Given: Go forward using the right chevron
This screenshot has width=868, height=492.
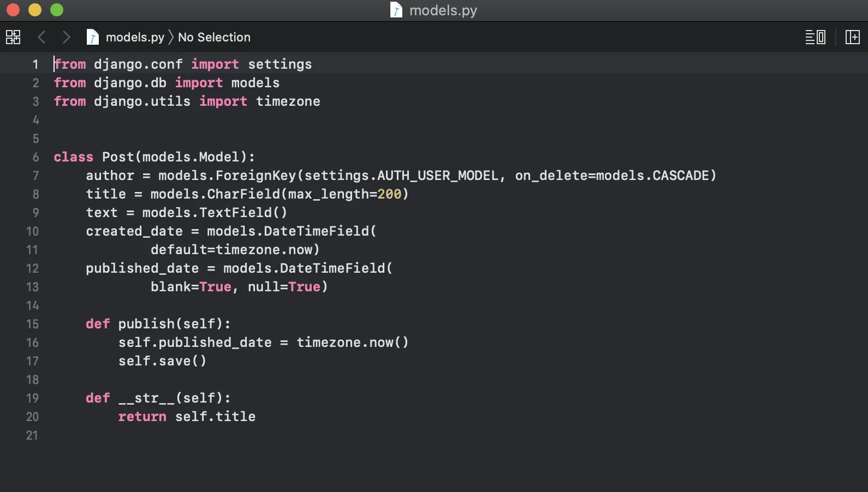Looking at the screenshot, I should pyautogui.click(x=66, y=37).
